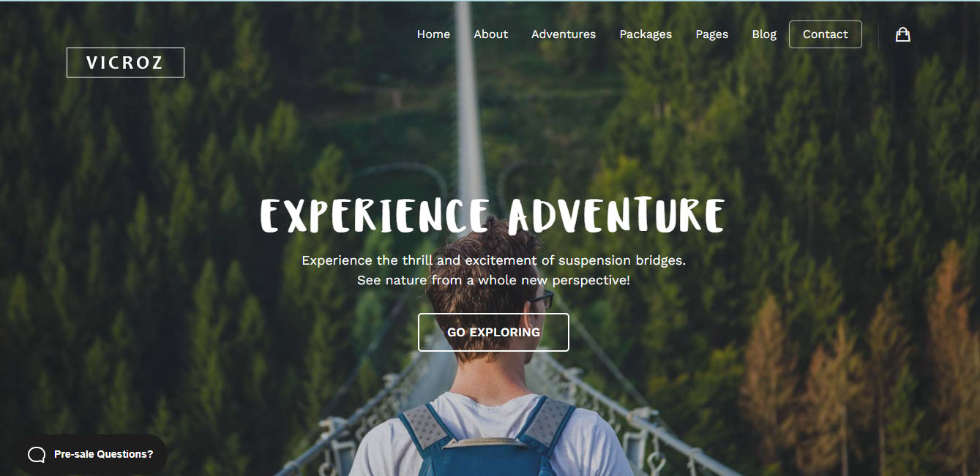980x476 pixels.
Task: Click the chat bubble icon near Pre-sale Questions
Action: coord(37,455)
